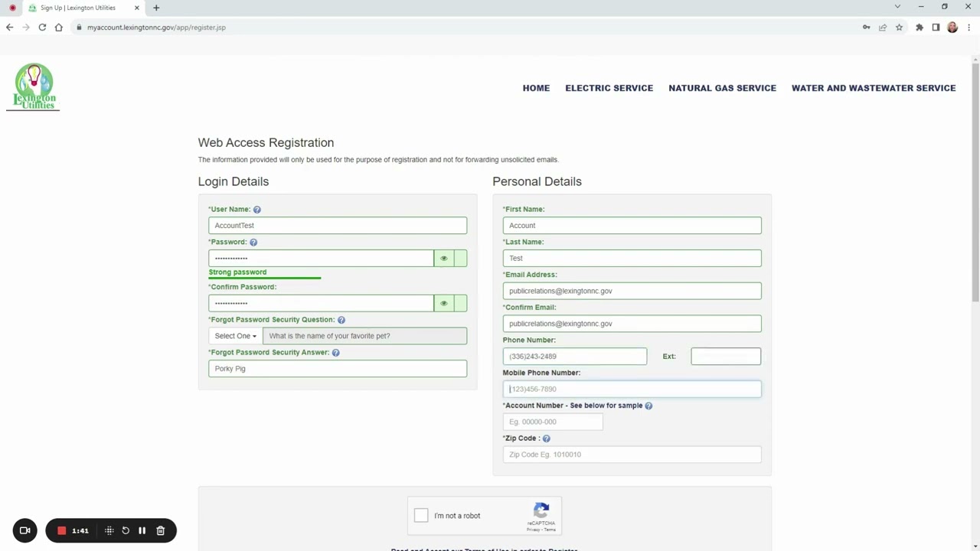Focus the Mobile Phone Number field
The width and height of the screenshot is (980, 551).
pyautogui.click(x=632, y=390)
